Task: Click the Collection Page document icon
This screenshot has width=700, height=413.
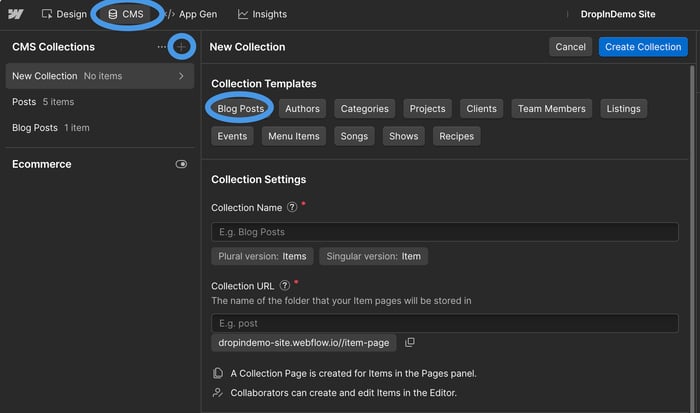Action: 218,373
